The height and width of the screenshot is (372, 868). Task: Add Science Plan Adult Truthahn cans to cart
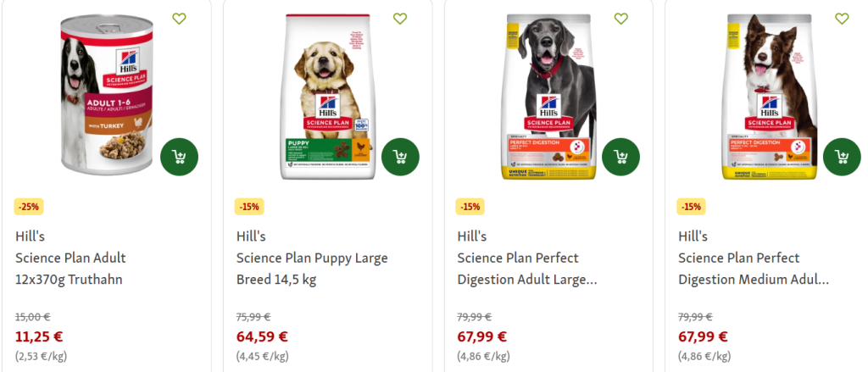(x=180, y=158)
